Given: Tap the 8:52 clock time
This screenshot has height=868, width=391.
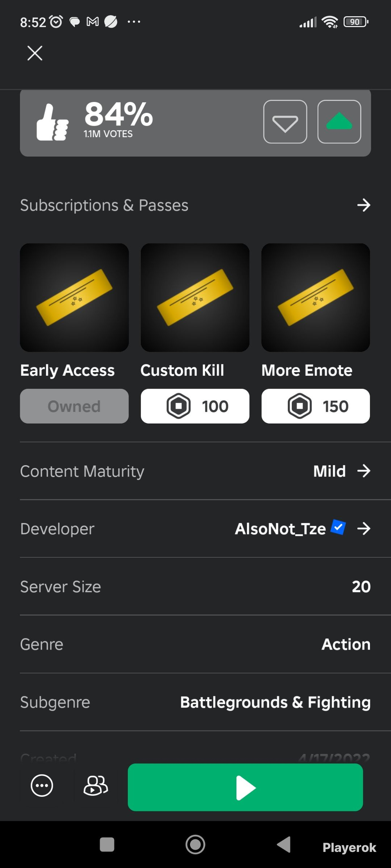Looking at the screenshot, I should [33, 22].
